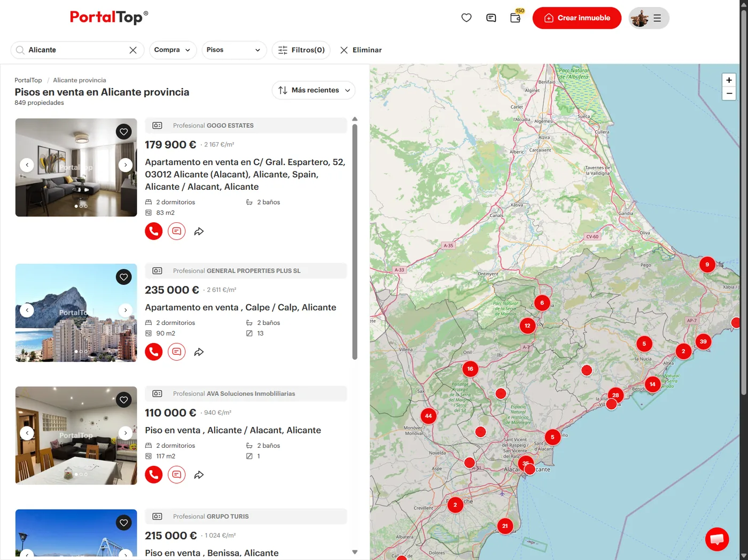Select map cluster marker 9
Screen dimensions: 748x560
click(x=707, y=265)
